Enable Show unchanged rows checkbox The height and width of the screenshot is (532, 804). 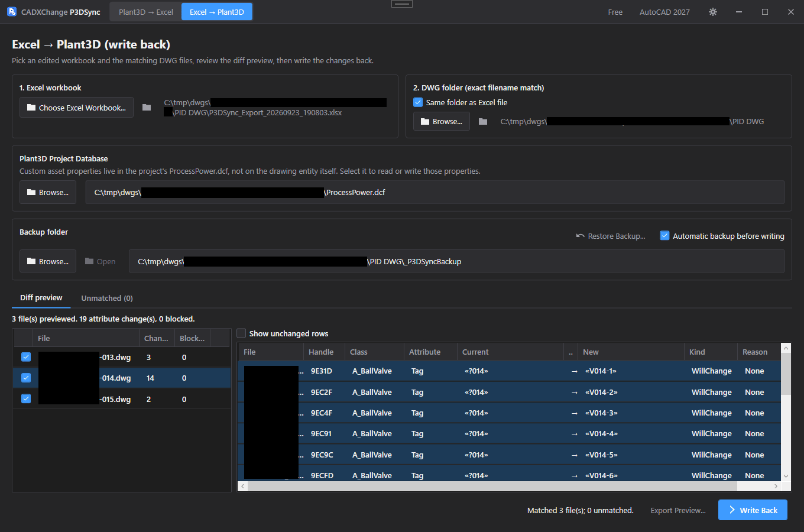tap(241, 333)
